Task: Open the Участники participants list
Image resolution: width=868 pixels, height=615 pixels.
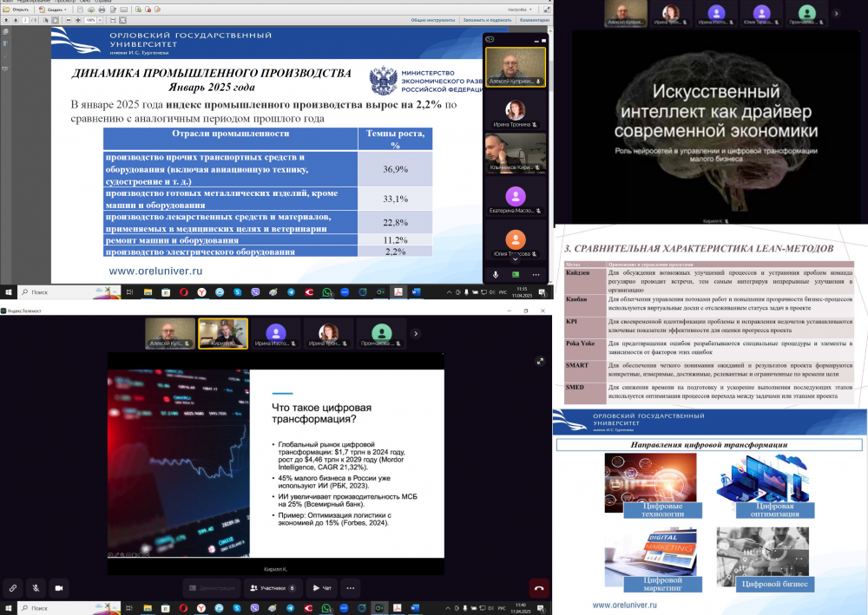Action: pos(273,587)
